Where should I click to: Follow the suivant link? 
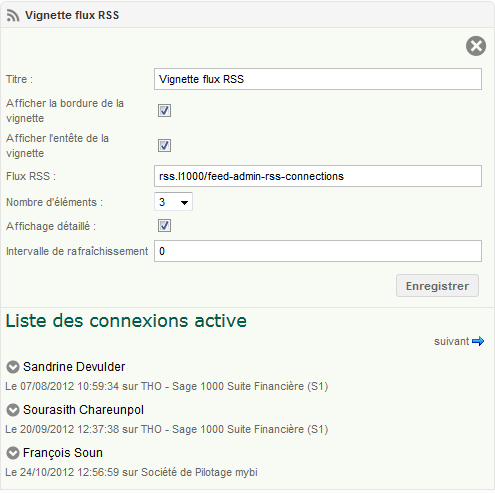(451, 341)
